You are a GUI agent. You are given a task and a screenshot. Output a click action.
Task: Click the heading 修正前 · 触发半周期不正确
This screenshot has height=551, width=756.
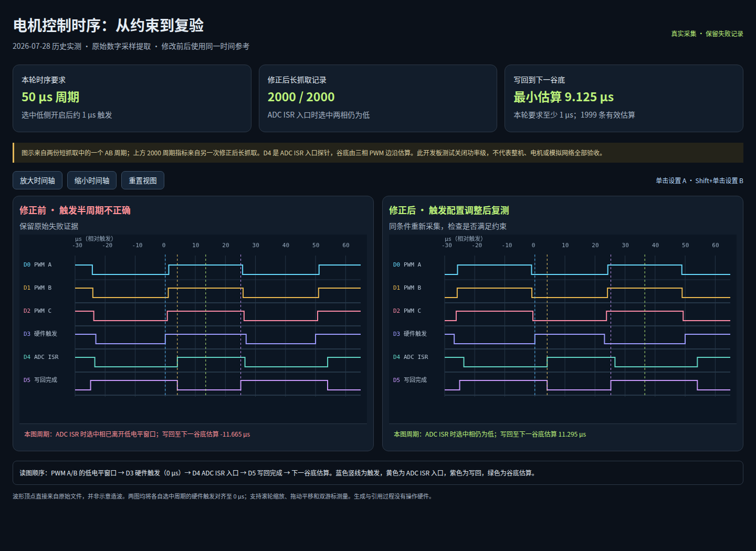click(x=75, y=210)
